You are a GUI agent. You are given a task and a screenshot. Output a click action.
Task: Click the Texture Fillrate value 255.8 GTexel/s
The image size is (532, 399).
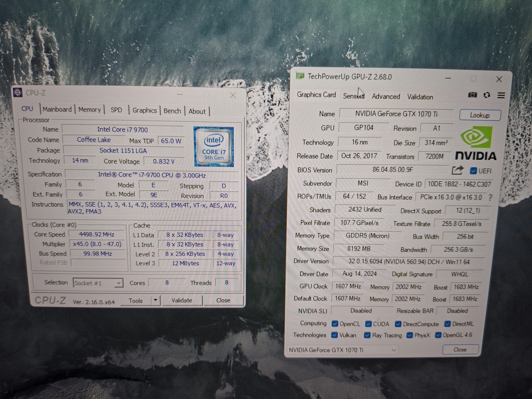[462, 224]
